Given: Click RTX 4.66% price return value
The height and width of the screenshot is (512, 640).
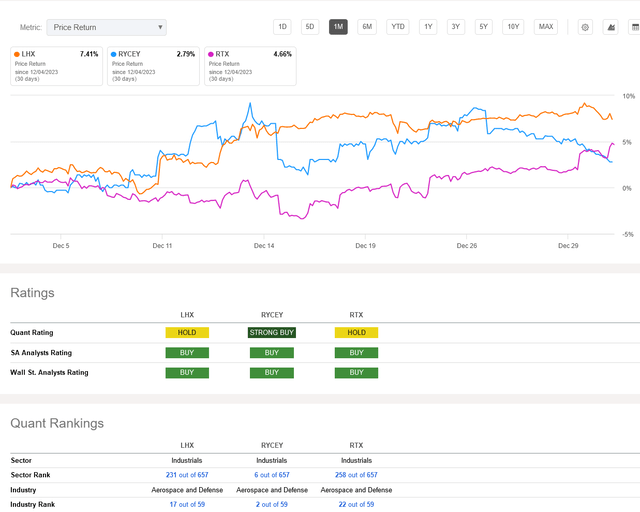Looking at the screenshot, I should click(282, 54).
